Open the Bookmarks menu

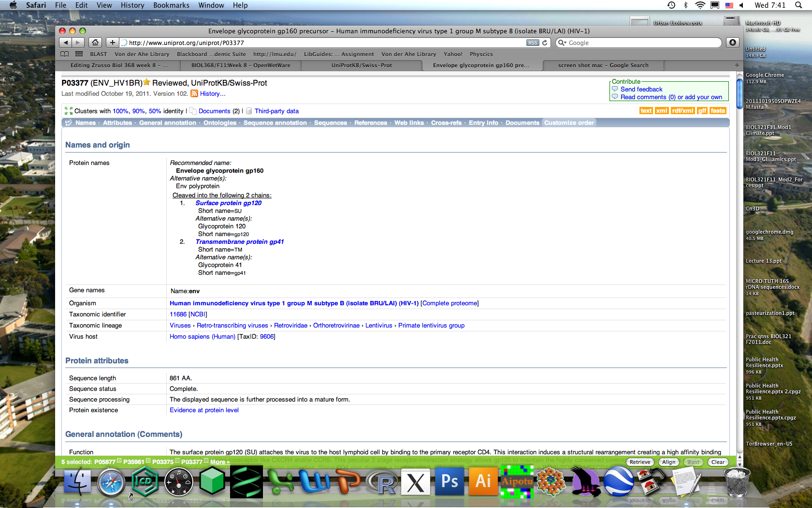pos(171,5)
